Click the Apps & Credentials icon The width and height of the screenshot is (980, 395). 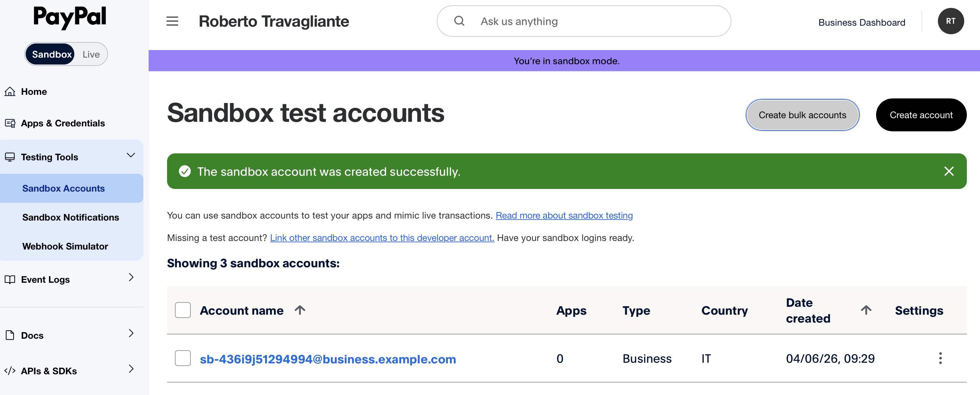[10, 123]
